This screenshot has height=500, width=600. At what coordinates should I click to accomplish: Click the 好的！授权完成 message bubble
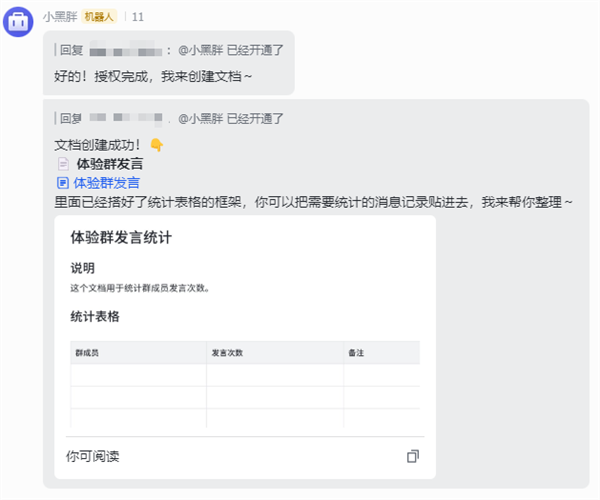click(x=152, y=75)
